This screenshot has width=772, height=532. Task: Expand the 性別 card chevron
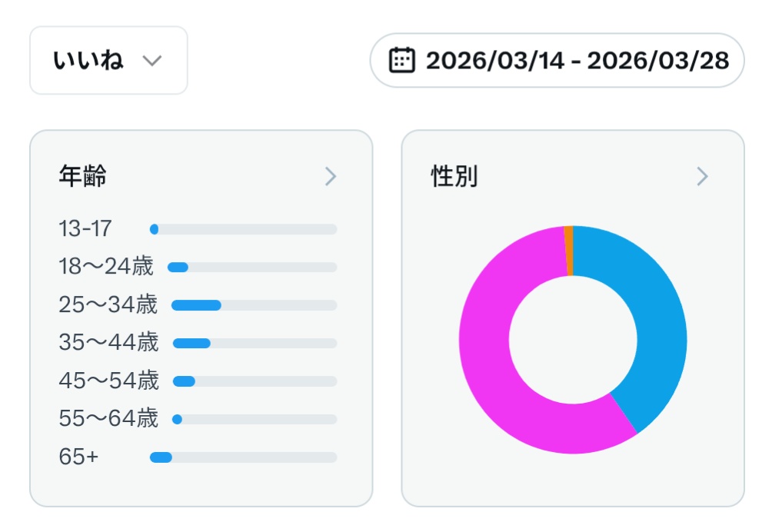coord(702,176)
